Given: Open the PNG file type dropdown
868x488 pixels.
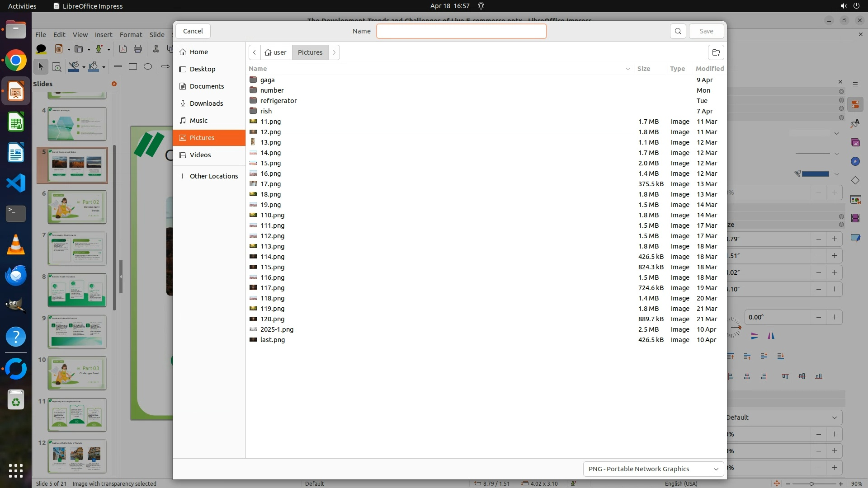Looking at the screenshot, I should pyautogui.click(x=653, y=469).
